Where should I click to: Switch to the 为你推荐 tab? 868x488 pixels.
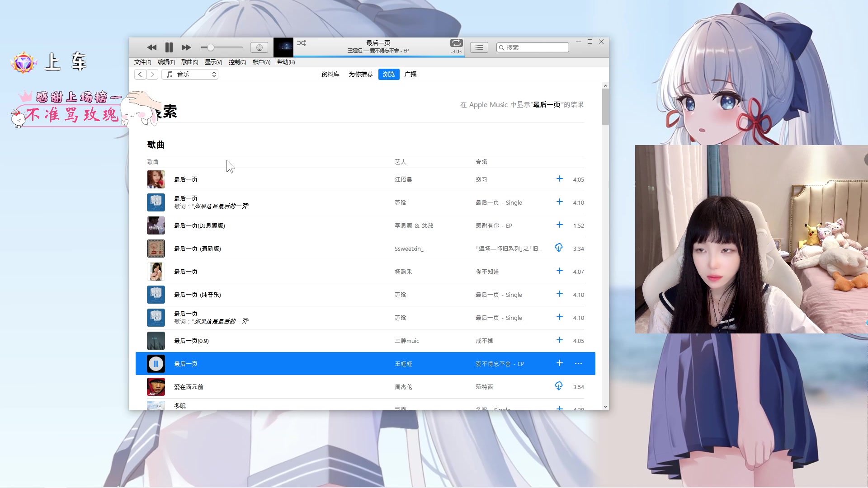(361, 74)
